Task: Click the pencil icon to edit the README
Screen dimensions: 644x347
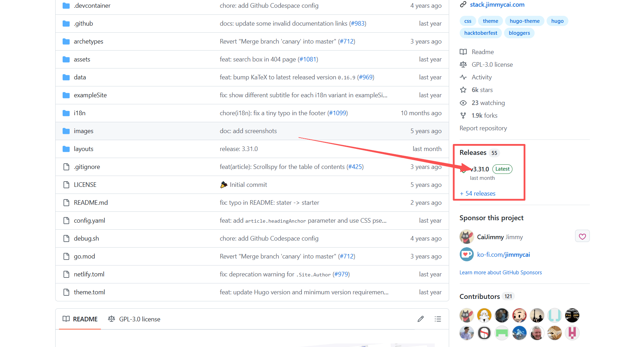Action: [x=421, y=319]
